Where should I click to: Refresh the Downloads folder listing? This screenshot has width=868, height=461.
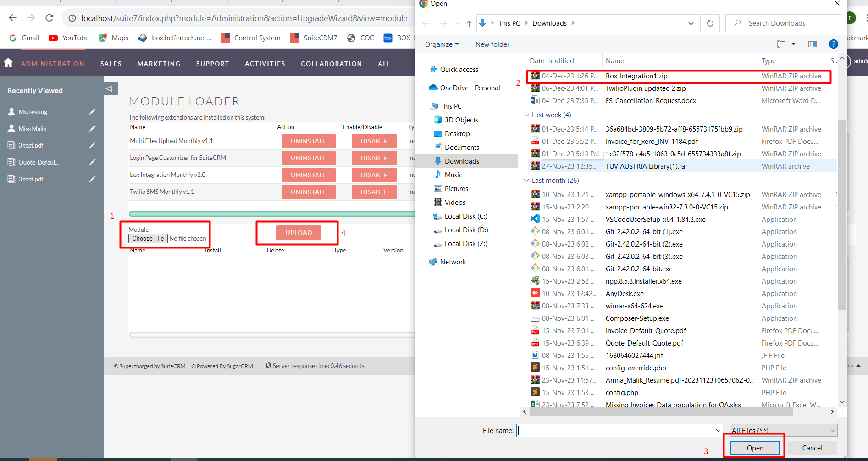pos(710,23)
